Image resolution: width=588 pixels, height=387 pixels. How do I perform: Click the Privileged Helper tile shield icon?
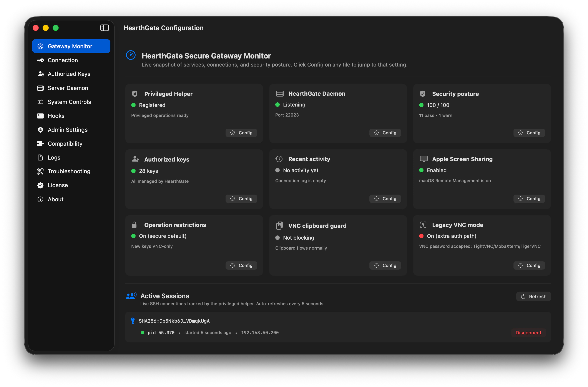pyautogui.click(x=135, y=94)
